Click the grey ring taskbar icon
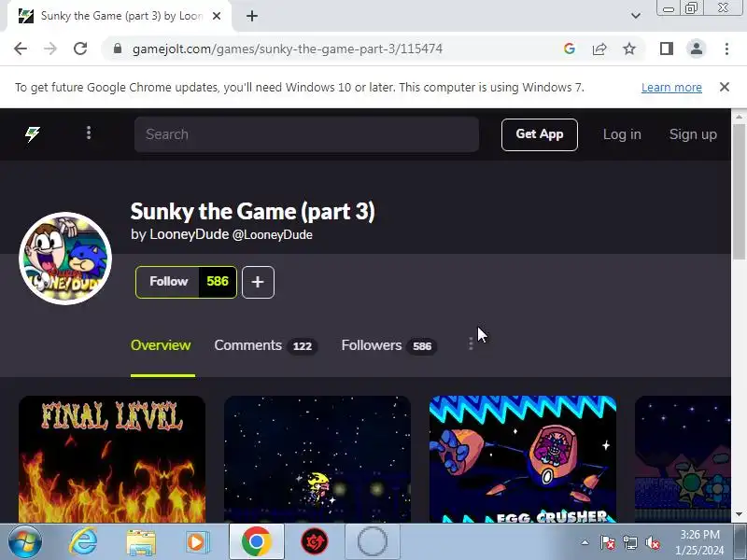Screen dimensions: 747x560 tap(372, 542)
